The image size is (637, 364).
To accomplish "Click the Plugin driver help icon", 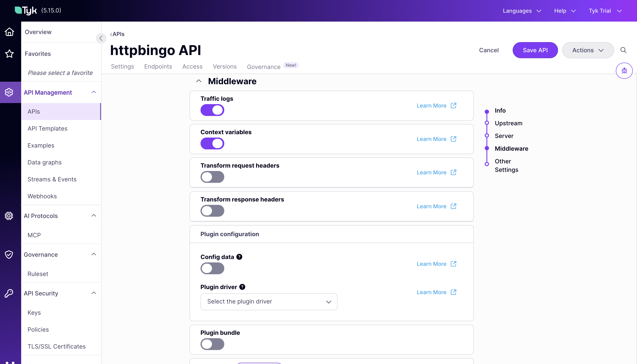I will point(242,287).
